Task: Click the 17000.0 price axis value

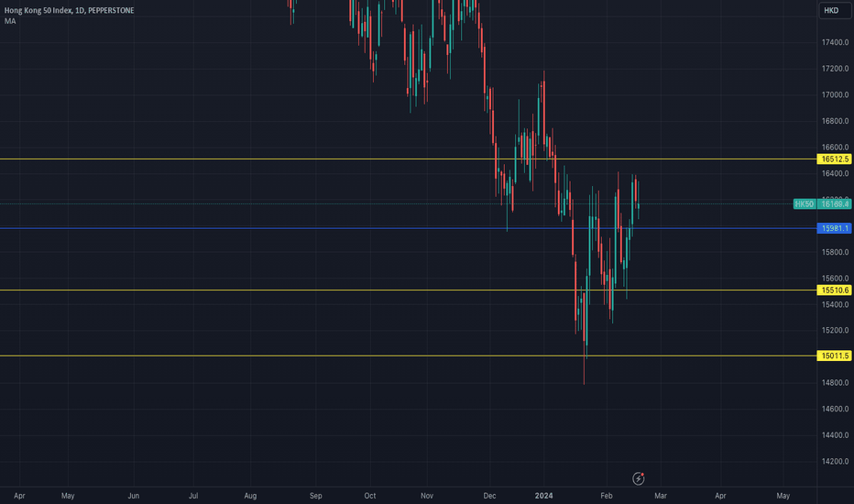Action: tap(835, 94)
